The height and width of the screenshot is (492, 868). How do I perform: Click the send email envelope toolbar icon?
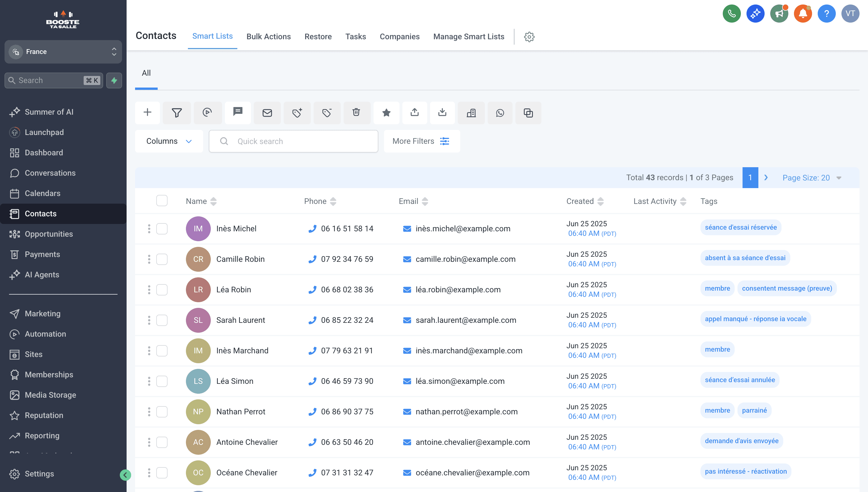click(267, 112)
